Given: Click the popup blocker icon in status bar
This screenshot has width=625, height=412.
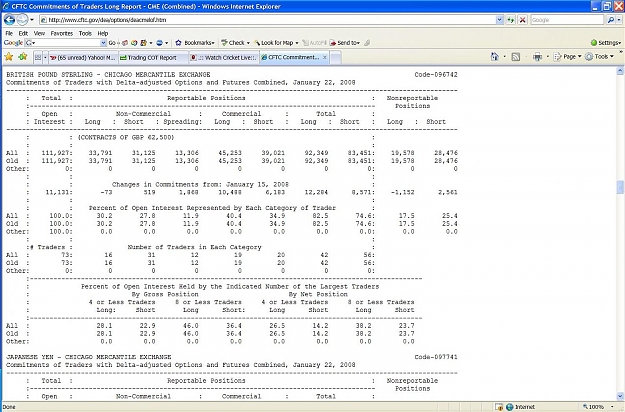Looking at the screenshot, I should tap(499, 407).
